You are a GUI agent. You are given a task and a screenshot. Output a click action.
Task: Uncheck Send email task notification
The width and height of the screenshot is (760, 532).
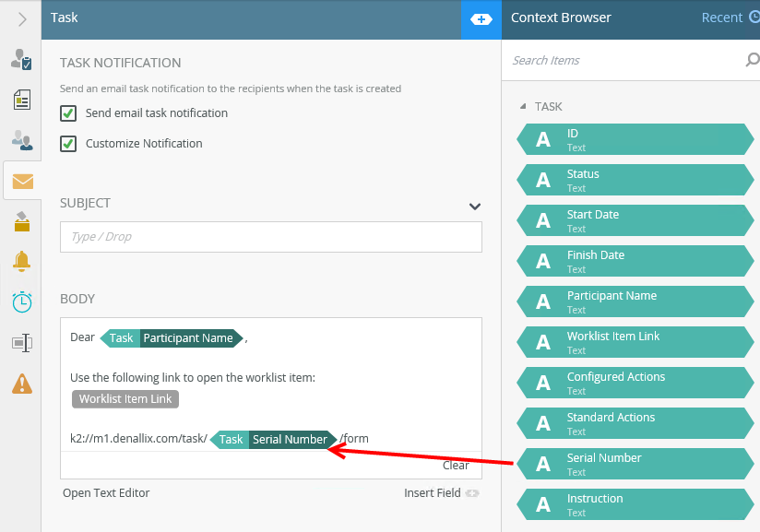click(x=67, y=113)
